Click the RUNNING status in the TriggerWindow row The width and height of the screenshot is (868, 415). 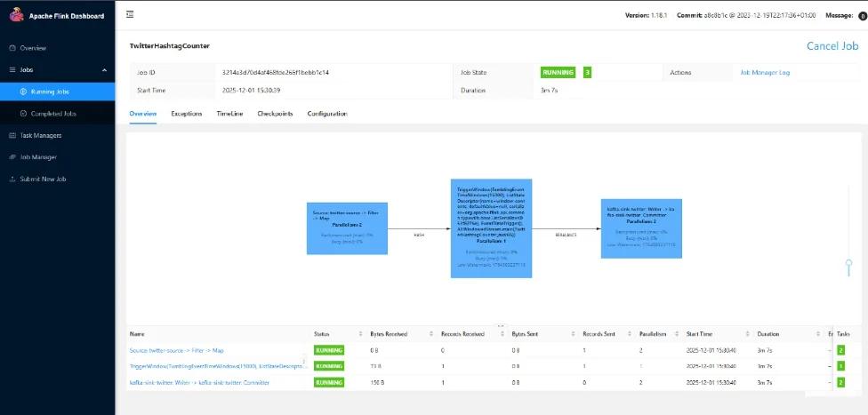click(329, 366)
